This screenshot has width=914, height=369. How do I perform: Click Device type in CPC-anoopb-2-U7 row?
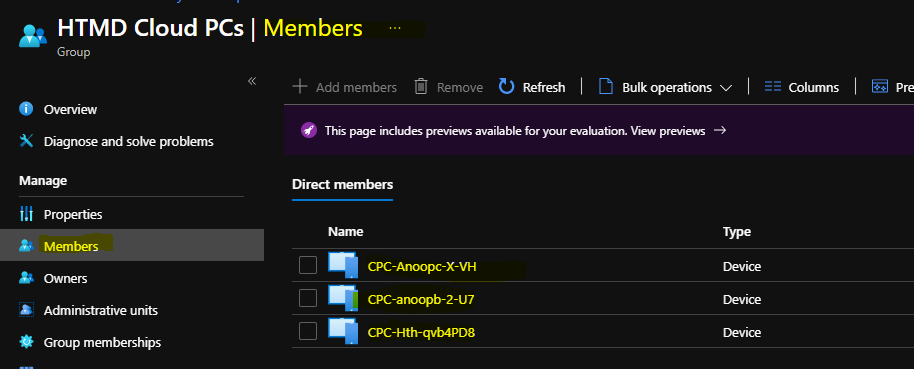point(742,300)
